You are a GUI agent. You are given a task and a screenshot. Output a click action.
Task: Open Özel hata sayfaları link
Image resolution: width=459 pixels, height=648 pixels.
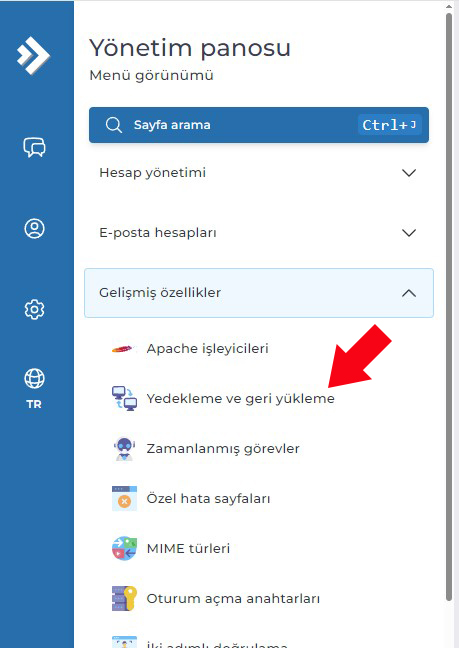pyautogui.click(x=208, y=499)
